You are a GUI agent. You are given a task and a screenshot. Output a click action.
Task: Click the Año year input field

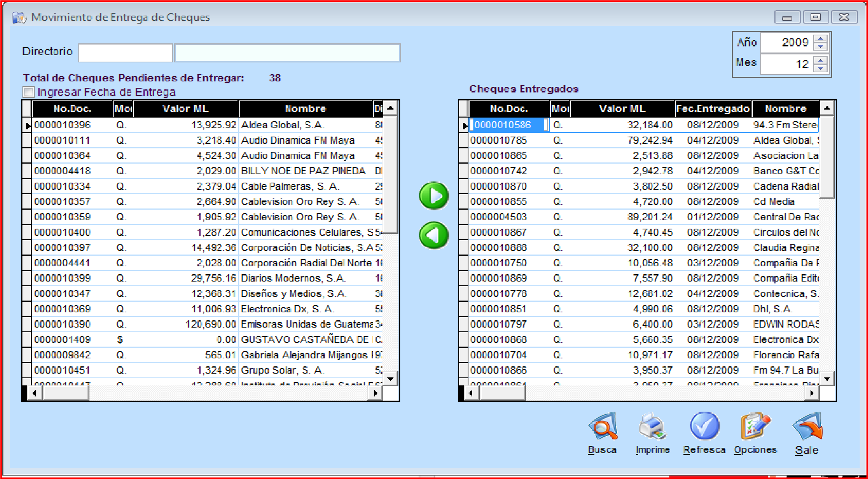[x=786, y=42]
